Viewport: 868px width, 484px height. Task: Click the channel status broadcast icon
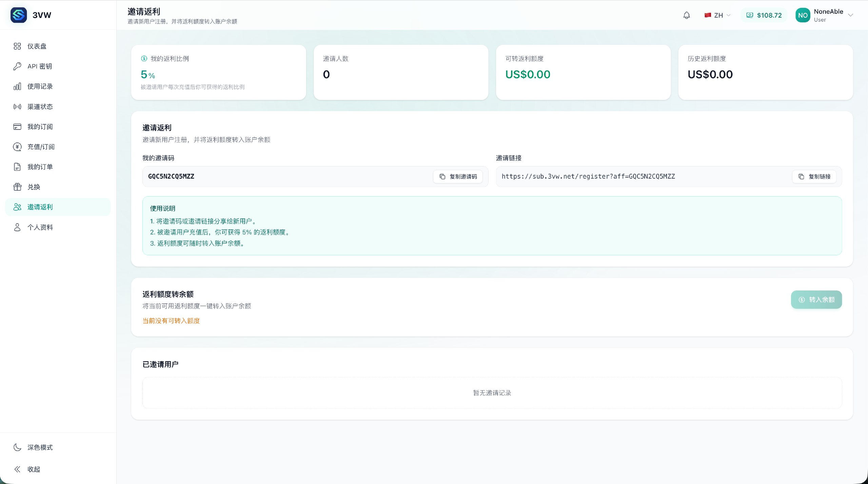coord(17,107)
